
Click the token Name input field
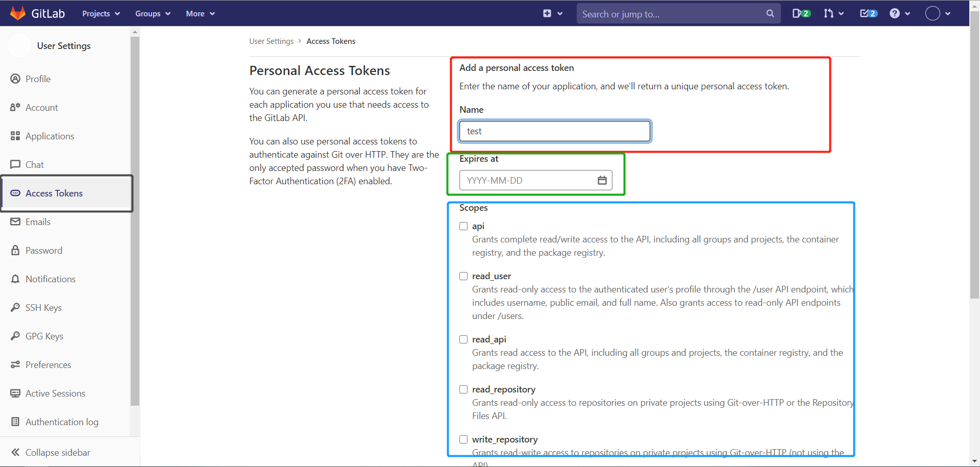[x=555, y=131]
